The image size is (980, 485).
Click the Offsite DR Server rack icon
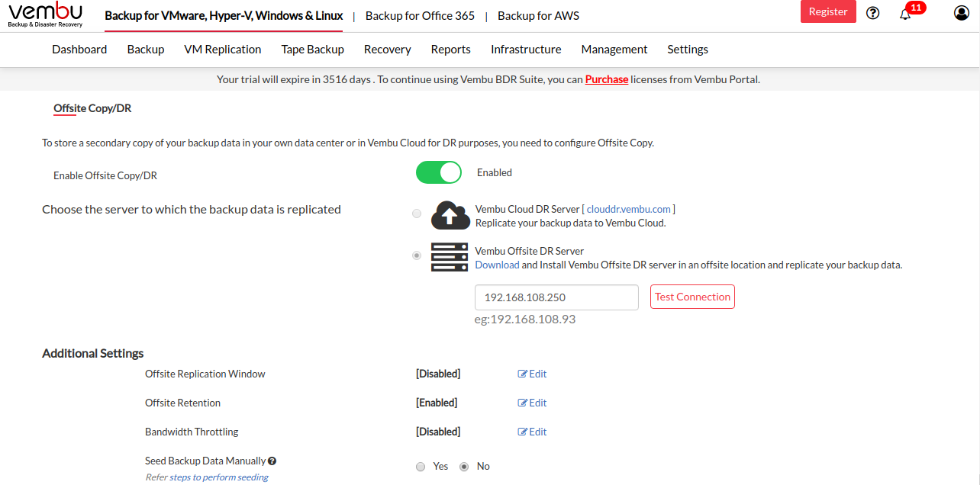tap(450, 258)
